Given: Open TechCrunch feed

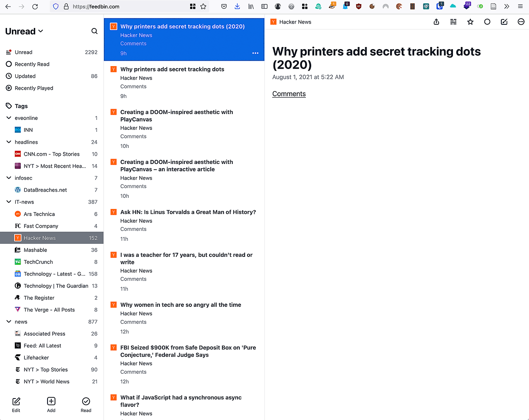Looking at the screenshot, I should [52, 262].
